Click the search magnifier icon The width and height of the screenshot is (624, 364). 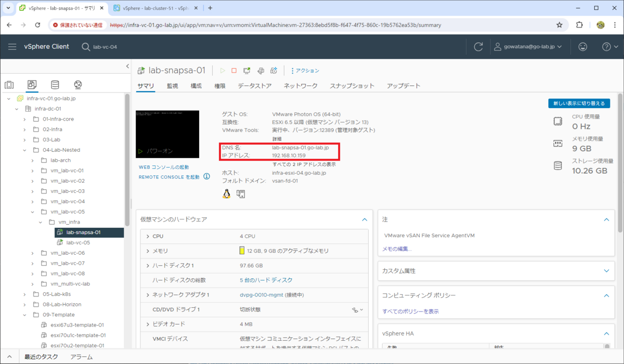pos(86,47)
